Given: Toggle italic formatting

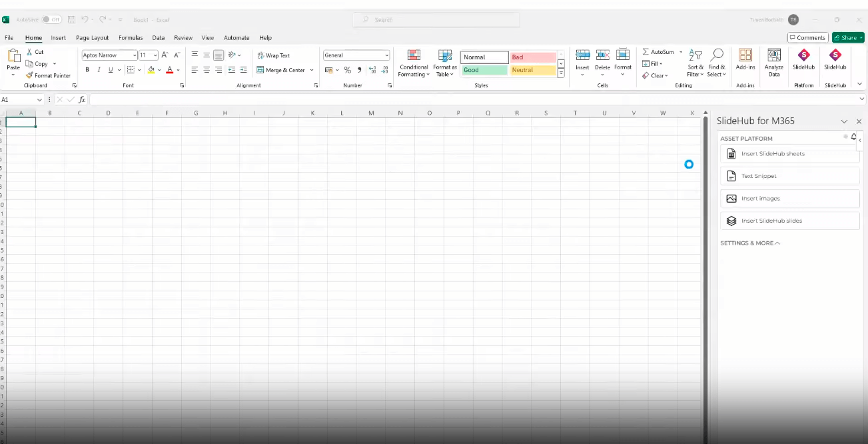Looking at the screenshot, I should 99,70.
